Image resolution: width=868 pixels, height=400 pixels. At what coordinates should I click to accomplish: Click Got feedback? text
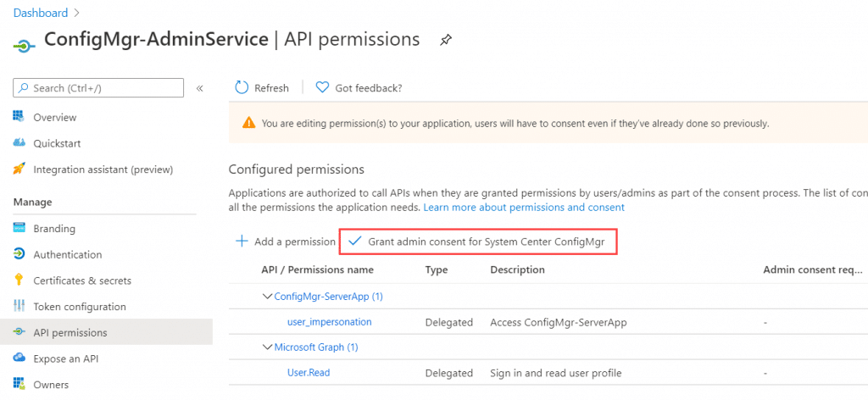pos(369,88)
